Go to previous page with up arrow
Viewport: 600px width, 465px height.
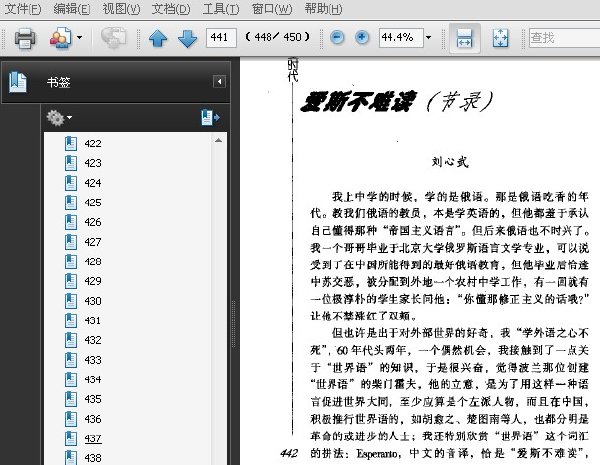(x=158, y=38)
